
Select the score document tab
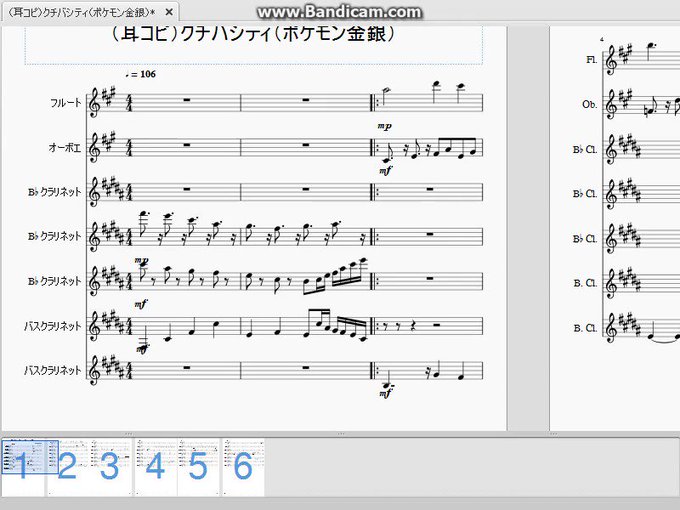tap(91, 12)
